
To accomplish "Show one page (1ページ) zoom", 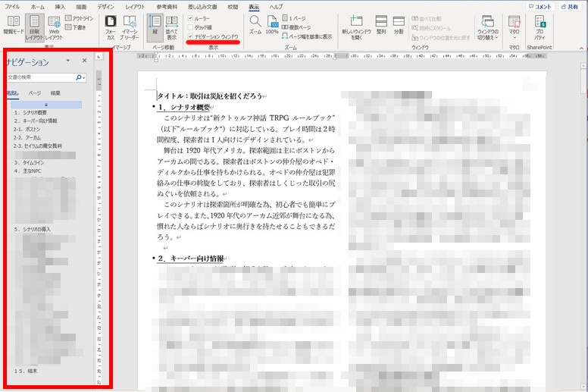I will click(x=294, y=18).
